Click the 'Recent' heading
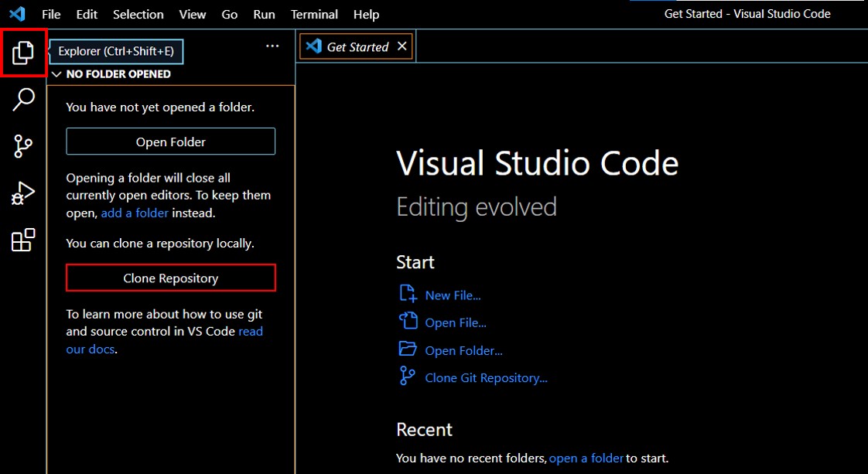 425,430
